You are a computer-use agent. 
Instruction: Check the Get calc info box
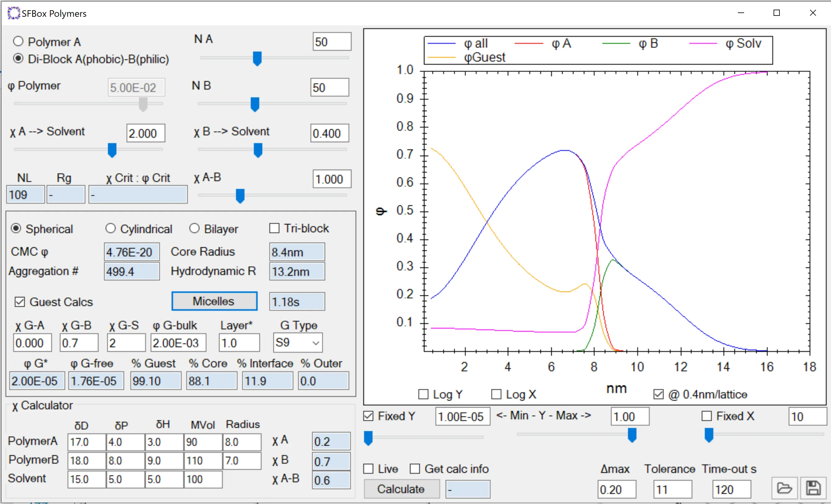(x=415, y=469)
